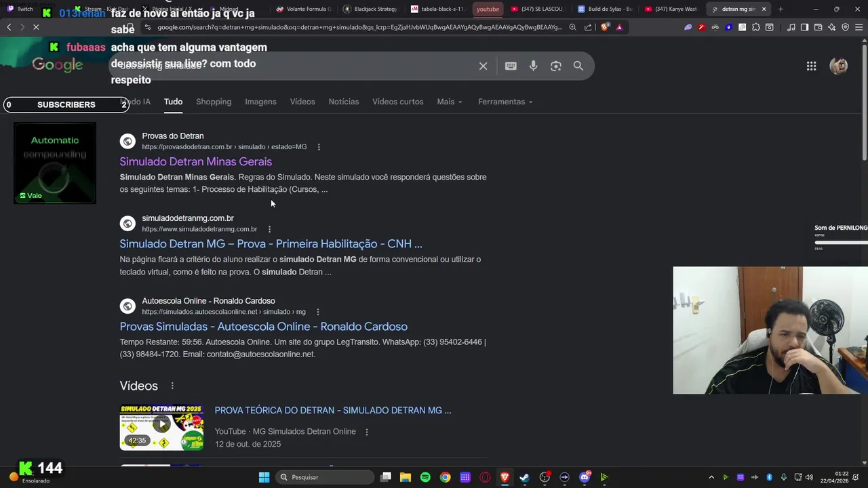Show more options for simuladodetranmg.com.br result

point(269,229)
